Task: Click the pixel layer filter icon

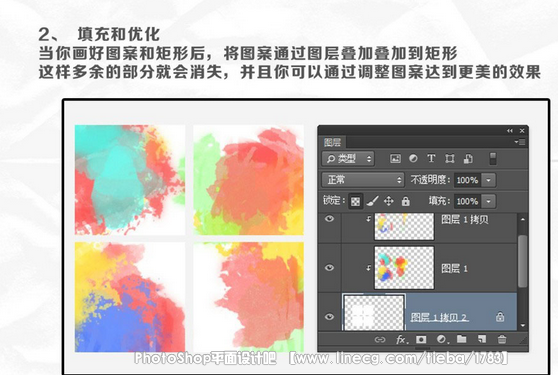Action: [395, 159]
